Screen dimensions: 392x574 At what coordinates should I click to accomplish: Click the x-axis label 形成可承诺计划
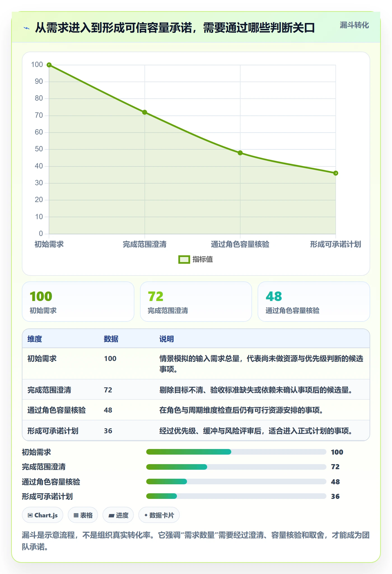point(335,244)
